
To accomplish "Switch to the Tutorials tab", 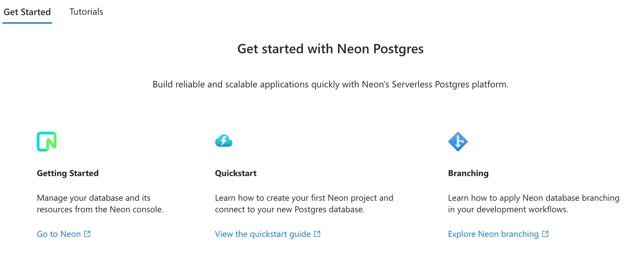I will (86, 11).
